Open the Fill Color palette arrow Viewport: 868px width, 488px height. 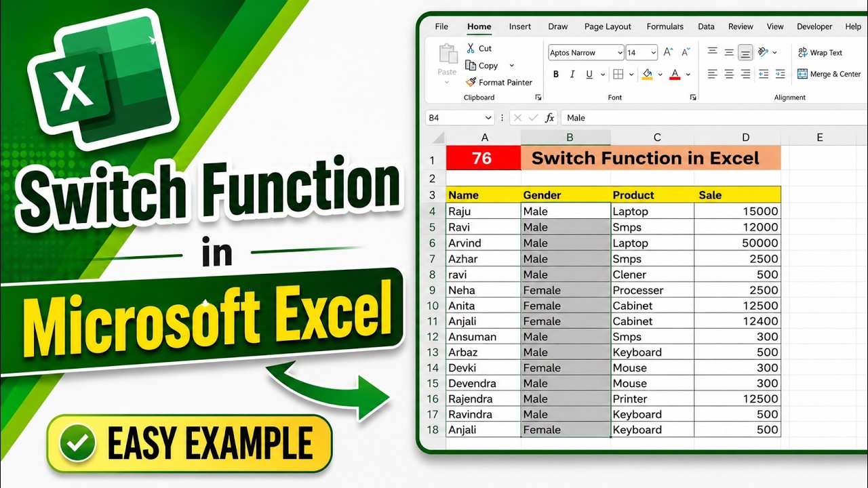pyautogui.click(x=660, y=75)
